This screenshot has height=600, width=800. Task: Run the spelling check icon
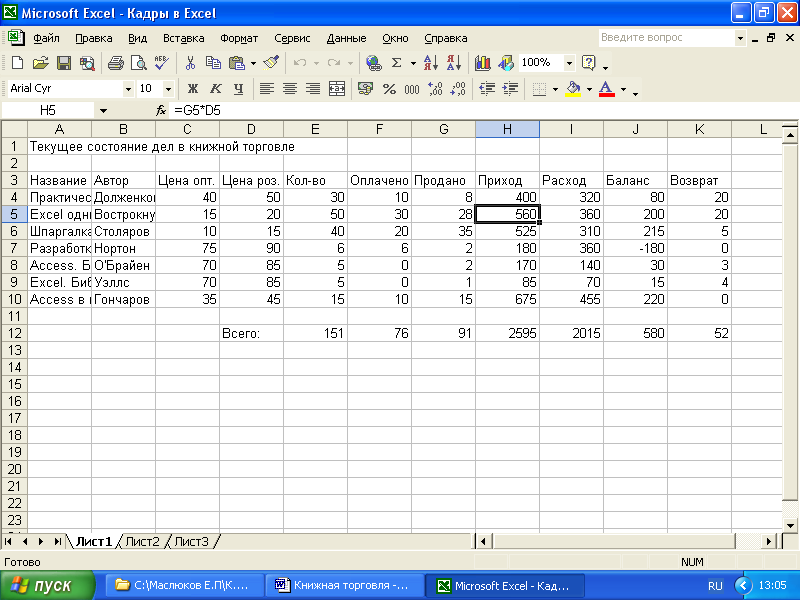[162, 63]
